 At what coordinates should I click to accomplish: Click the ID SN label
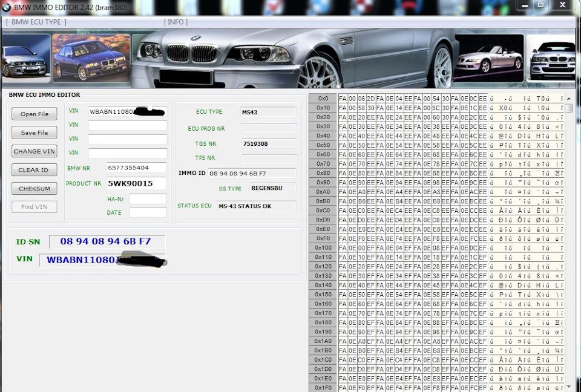point(28,242)
